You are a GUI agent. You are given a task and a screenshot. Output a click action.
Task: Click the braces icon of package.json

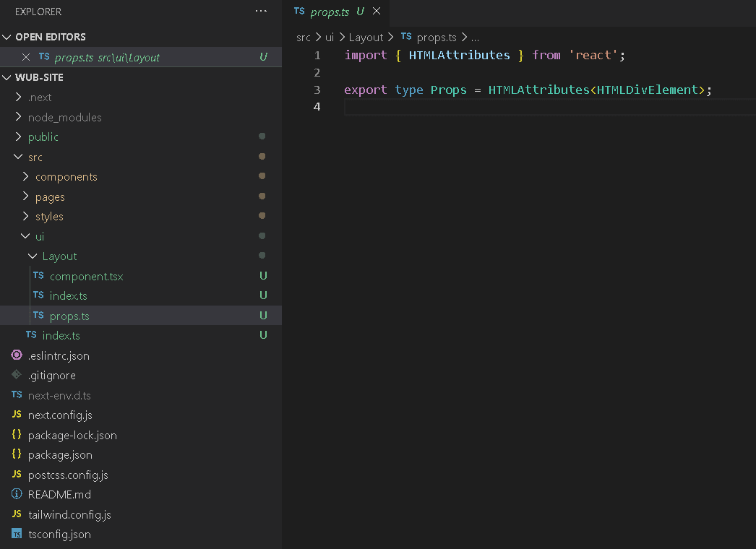click(17, 454)
